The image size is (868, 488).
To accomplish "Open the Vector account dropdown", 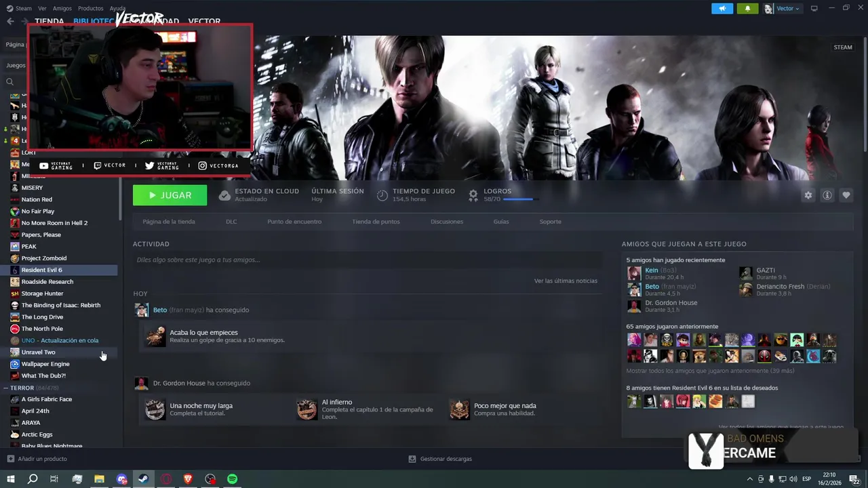I will pos(782,8).
